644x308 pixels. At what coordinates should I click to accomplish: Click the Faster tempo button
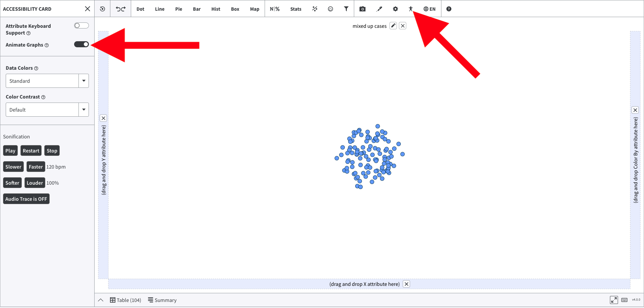point(36,167)
